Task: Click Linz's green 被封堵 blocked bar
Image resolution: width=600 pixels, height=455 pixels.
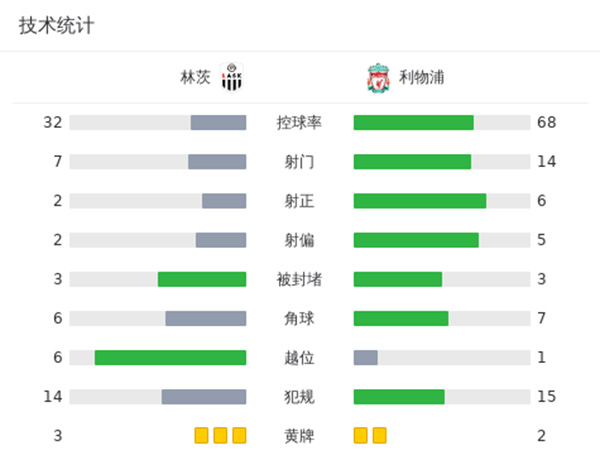Action: [202, 279]
